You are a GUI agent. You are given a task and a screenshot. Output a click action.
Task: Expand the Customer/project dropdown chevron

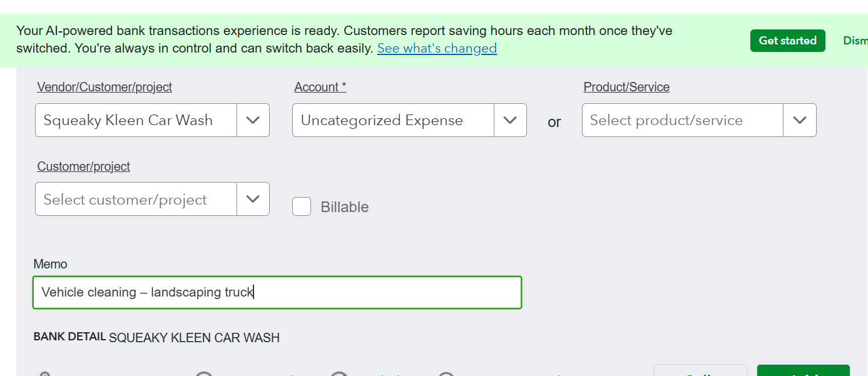(253, 199)
